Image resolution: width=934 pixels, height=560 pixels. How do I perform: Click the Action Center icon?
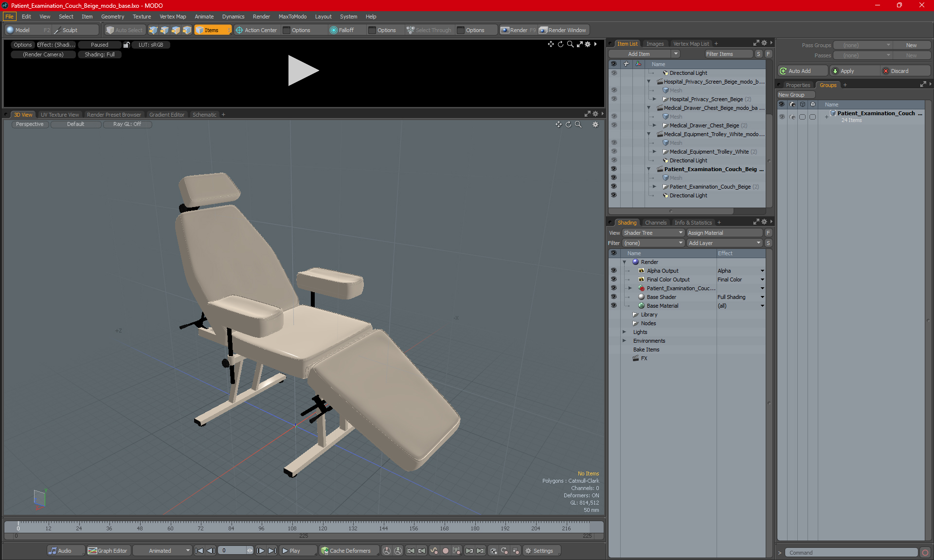[239, 30]
